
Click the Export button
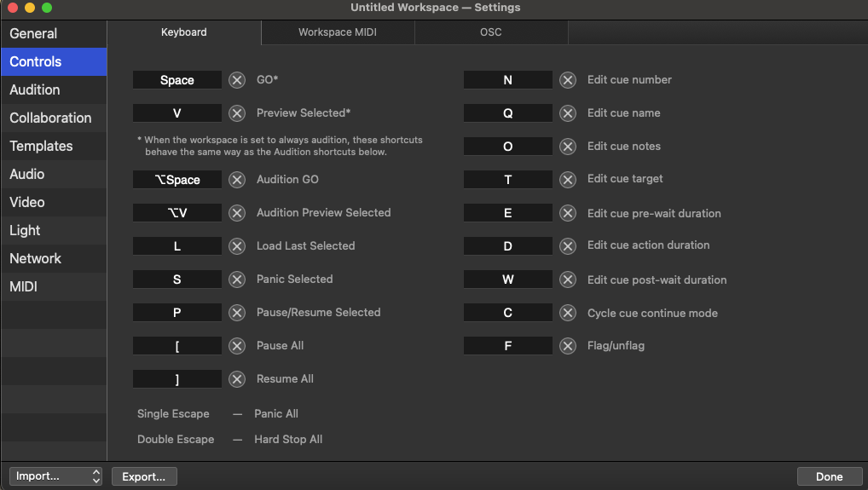pyautogui.click(x=144, y=476)
